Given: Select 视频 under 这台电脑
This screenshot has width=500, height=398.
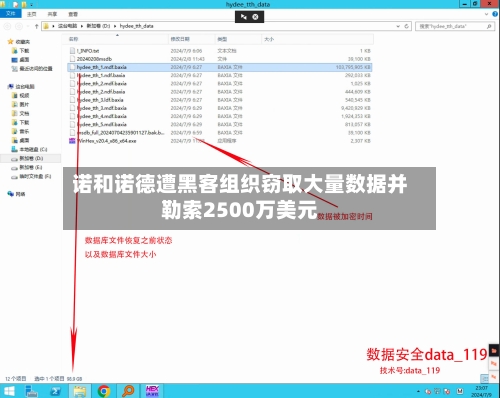Looking at the screenshot, I should point(24,95).
